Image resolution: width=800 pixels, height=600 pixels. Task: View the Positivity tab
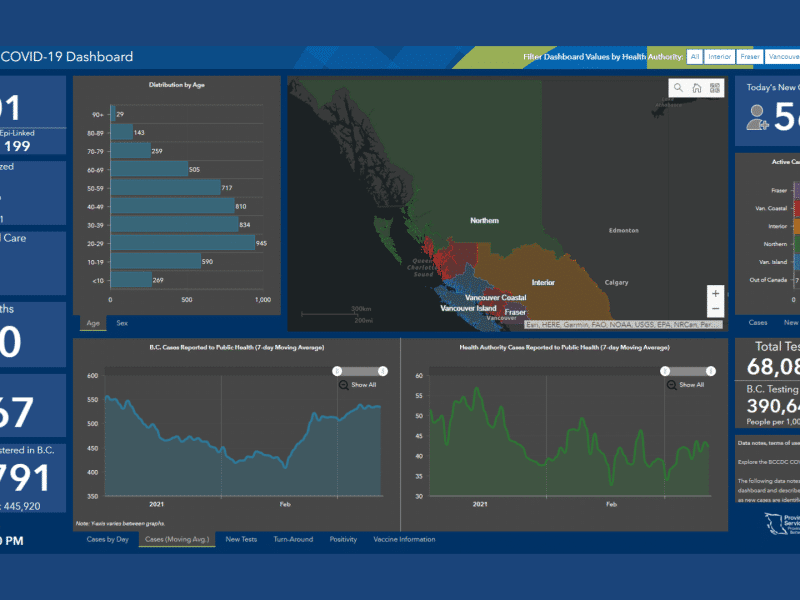point(343,539)
